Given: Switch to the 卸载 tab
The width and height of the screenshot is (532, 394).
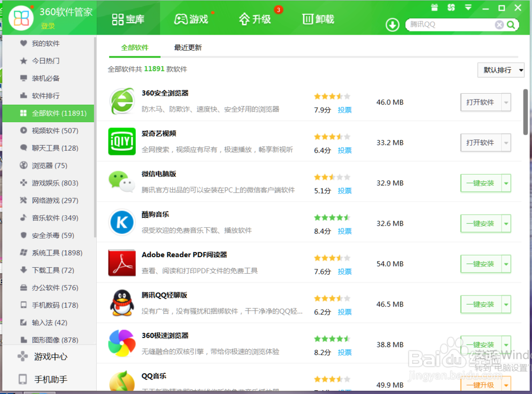Looking at the screenshot, I should 318,19.
